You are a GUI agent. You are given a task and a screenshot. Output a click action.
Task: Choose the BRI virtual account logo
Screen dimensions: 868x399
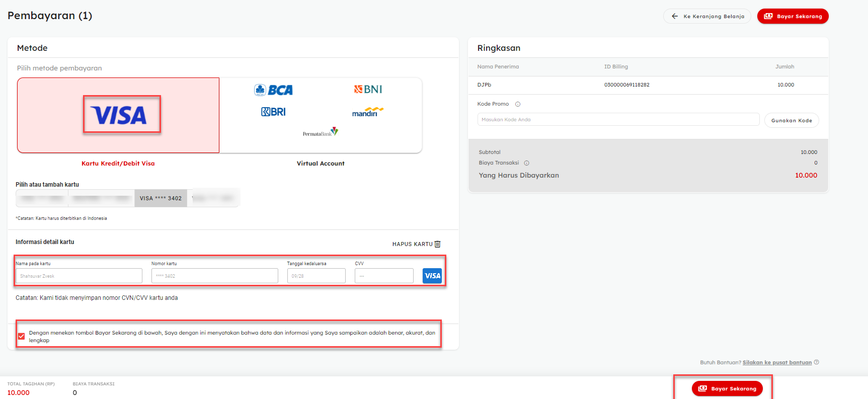[273, 112]
